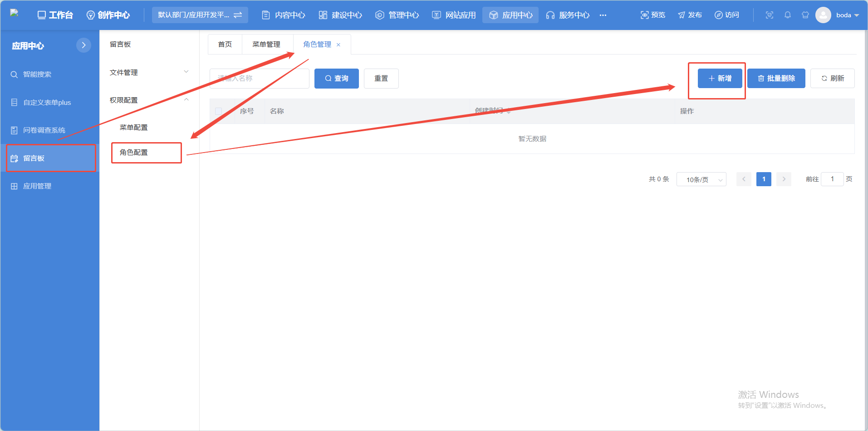Click the 预览 preview button

point(653,15)
